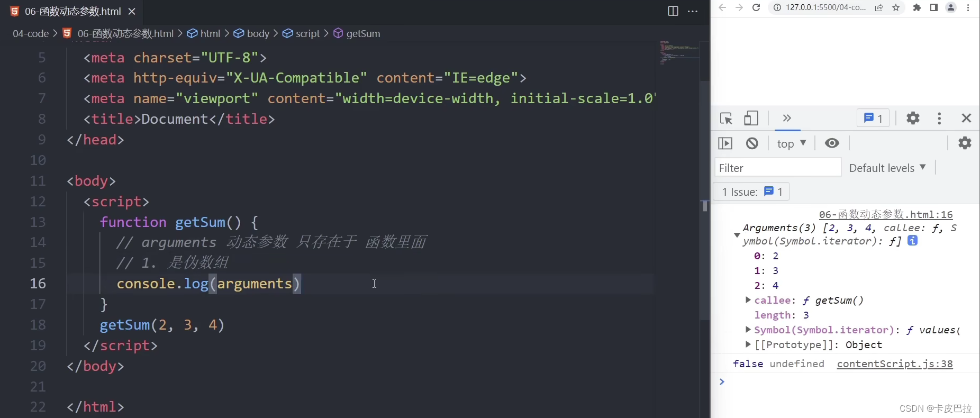This screenshot has height=418, width=980.
Task: Click the word arguments on line 16
Action: tap(255, 284)
